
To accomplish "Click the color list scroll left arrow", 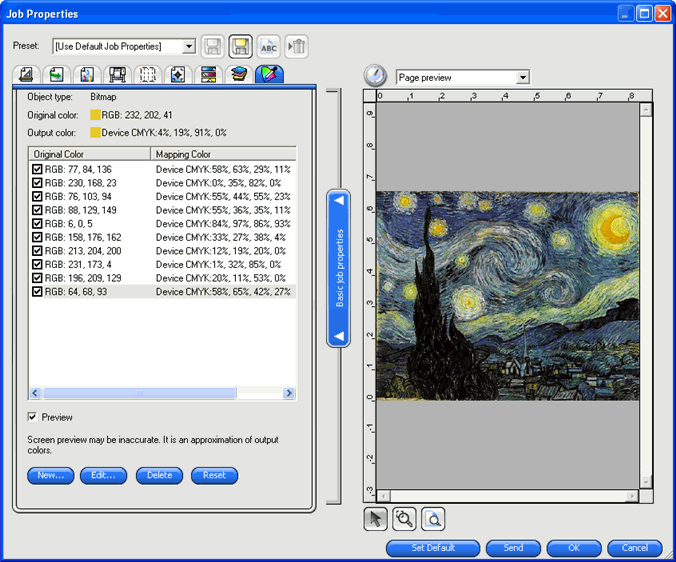I will (35, 393).
